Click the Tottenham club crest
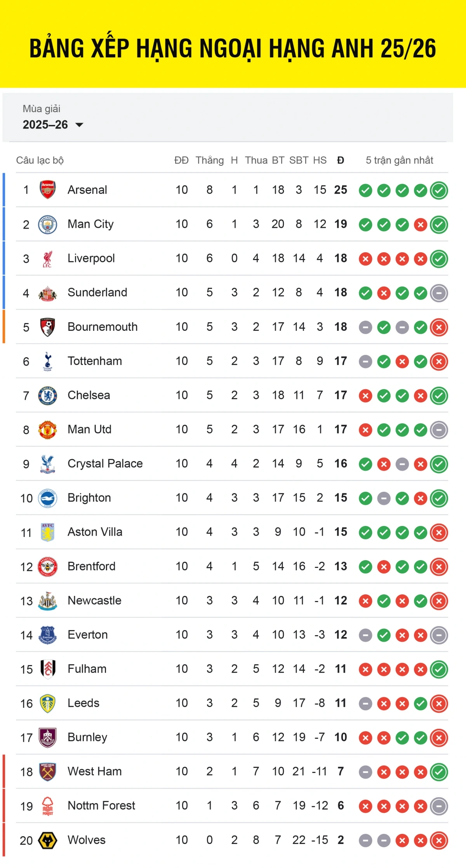Screen dimensions: 466x868 pyautogui.click(x=48, y=361)
